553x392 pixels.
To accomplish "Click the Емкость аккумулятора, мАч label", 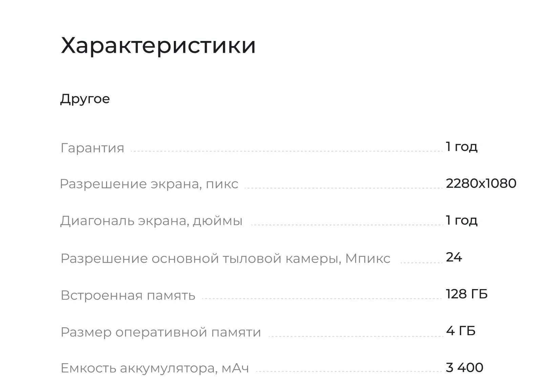I will click(155, 368).
